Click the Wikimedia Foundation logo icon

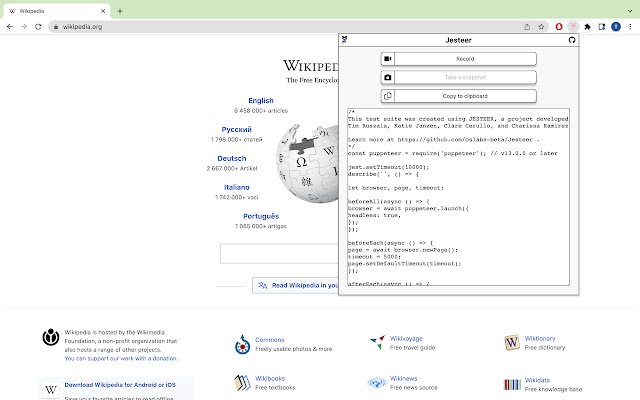click(51, 337)
